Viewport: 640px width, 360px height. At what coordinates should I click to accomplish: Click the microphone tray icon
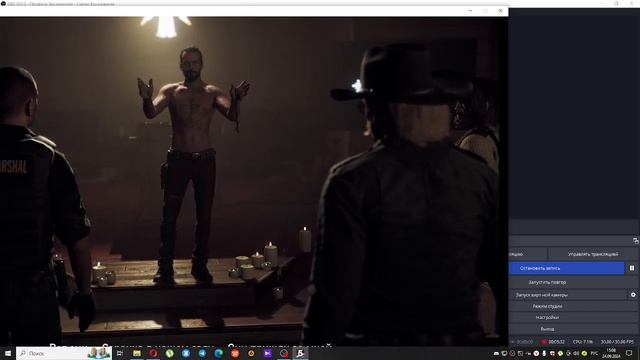click(544, 353)
